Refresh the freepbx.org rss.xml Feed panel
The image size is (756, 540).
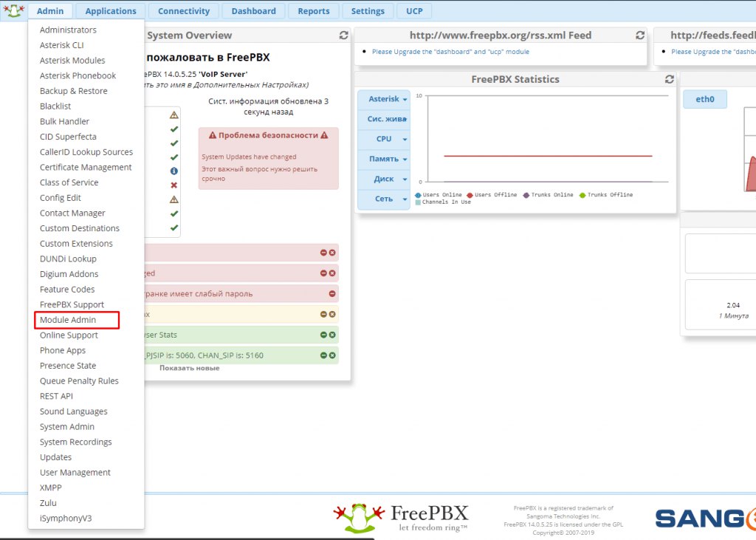tap(640, 35)
